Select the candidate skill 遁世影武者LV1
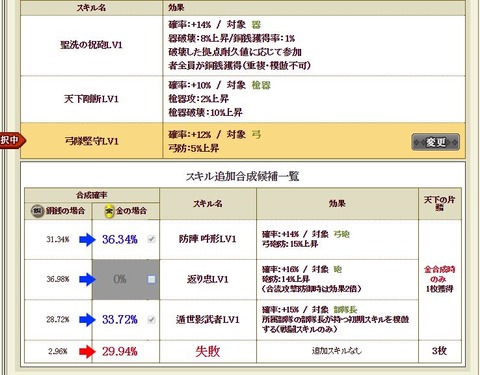 208,320
